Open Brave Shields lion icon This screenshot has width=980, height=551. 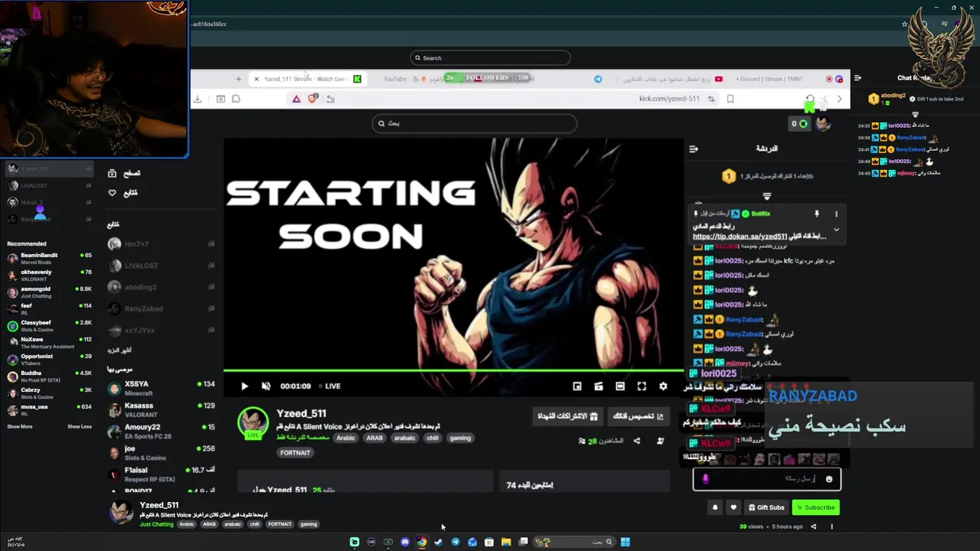point(312,99)
